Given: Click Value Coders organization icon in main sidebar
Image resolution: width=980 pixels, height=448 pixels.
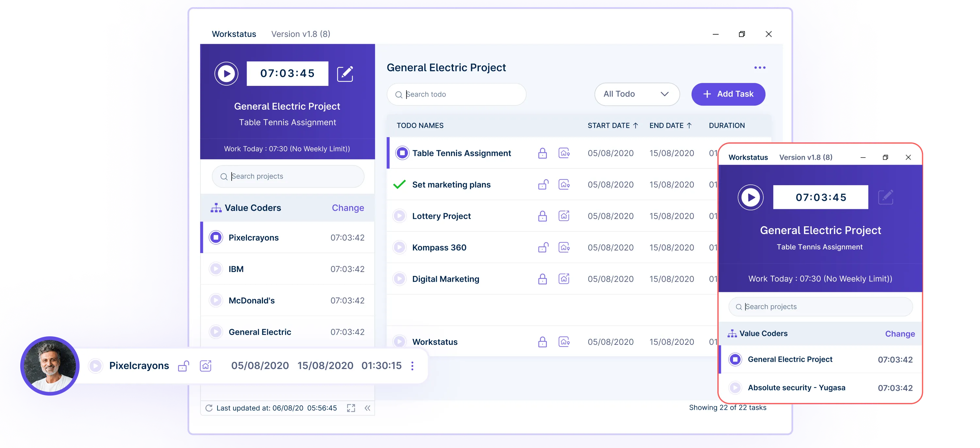Looking at the screenshot, I should [x=216, y=208].
